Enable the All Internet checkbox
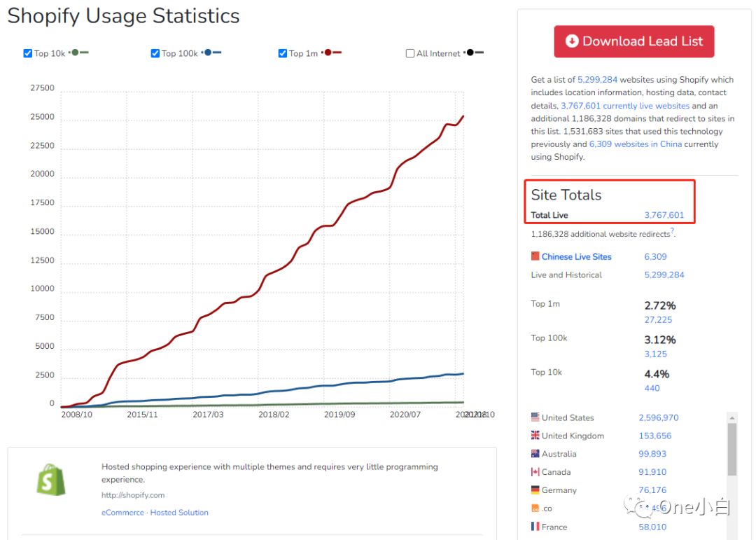 [x=410, y=53]
